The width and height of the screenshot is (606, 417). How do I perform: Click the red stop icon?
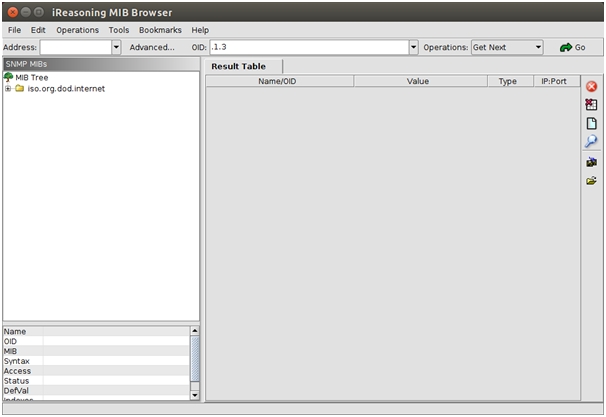(x=591, y=87)
